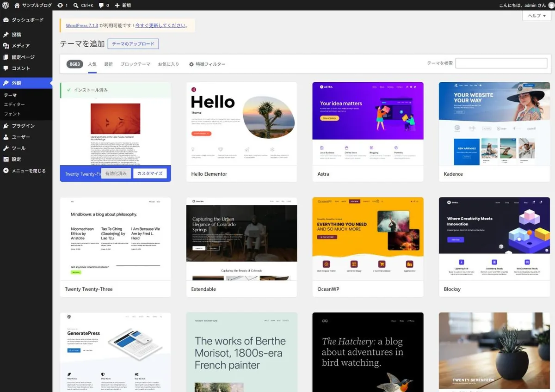The width and height of the screenshot is (555, 392).
Task: Open the Twenty Twenty-Three theme thumbnail
Action: click(115, 239)
